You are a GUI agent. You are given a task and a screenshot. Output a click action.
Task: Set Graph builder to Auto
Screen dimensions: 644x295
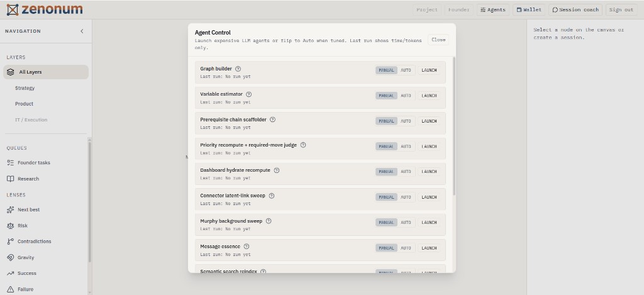click(x=406, y=70)
